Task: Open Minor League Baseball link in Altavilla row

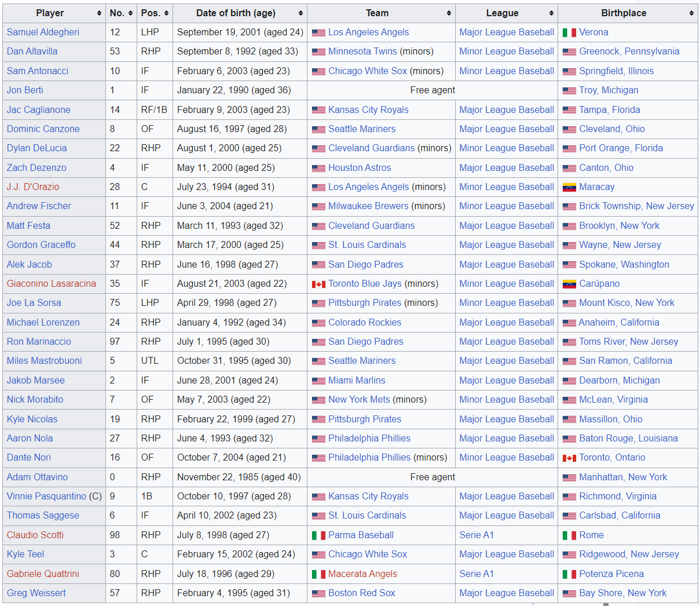Action: coord(507,52)
